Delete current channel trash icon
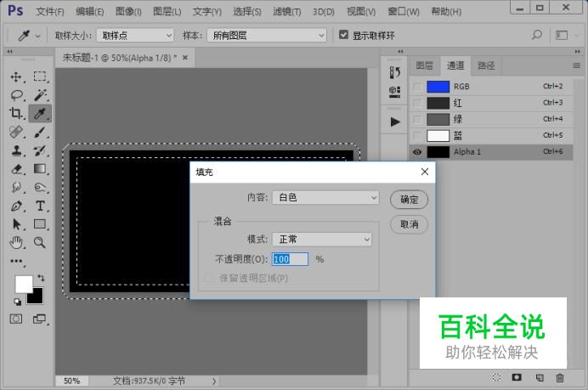 point(560,377)
